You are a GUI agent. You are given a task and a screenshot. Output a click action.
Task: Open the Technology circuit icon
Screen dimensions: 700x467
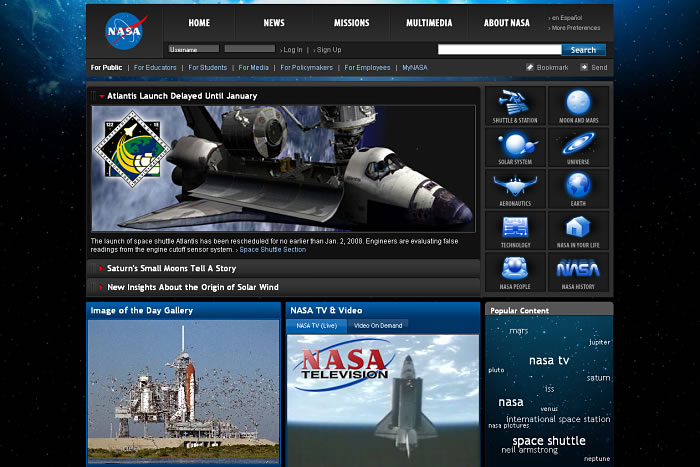click(x=515, y=230)
